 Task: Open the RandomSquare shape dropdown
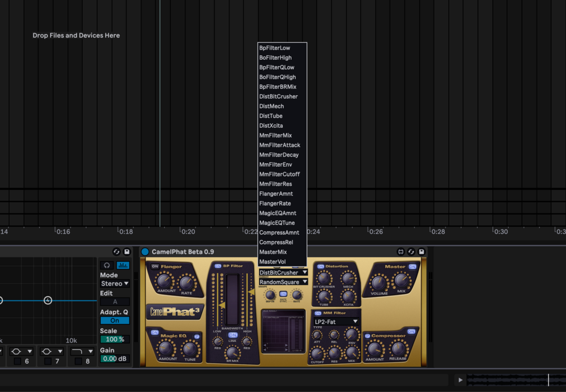click(x=283, y=282)
